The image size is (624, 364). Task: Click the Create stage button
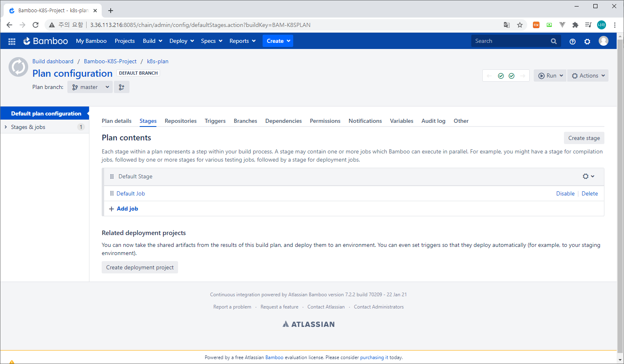584,138
